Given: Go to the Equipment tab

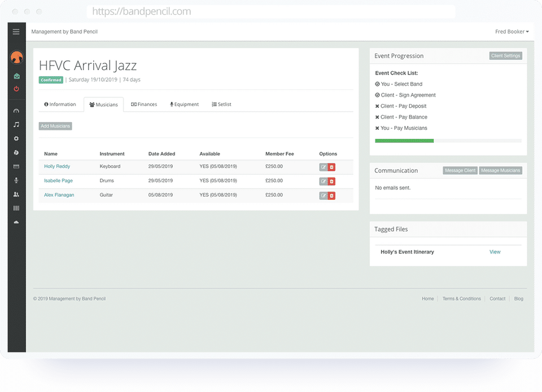Looking at the screenshot, I should click(x=185, y=104).
